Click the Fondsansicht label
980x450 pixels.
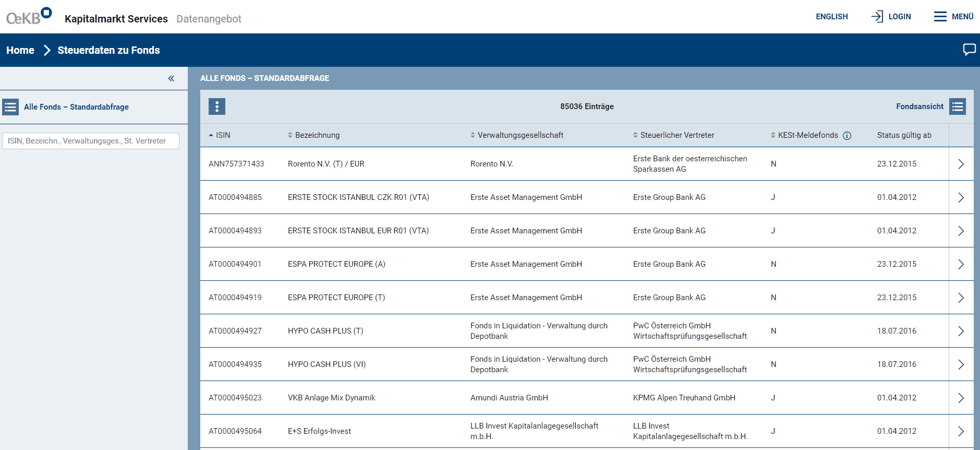coord(919,106)
